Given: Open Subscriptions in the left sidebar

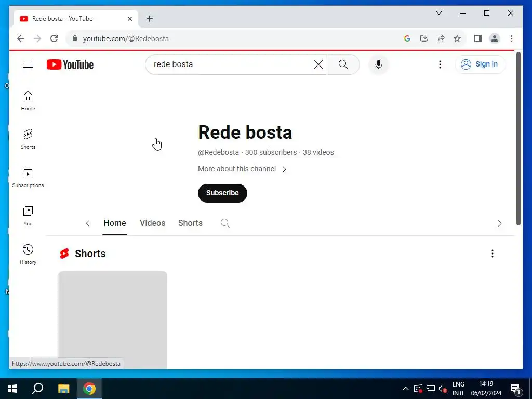Looking at the screenshot, I should point(28,178).
